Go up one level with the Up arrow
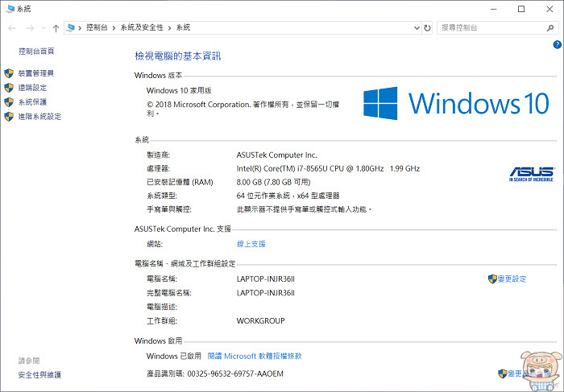 click(x=56, y=28)
